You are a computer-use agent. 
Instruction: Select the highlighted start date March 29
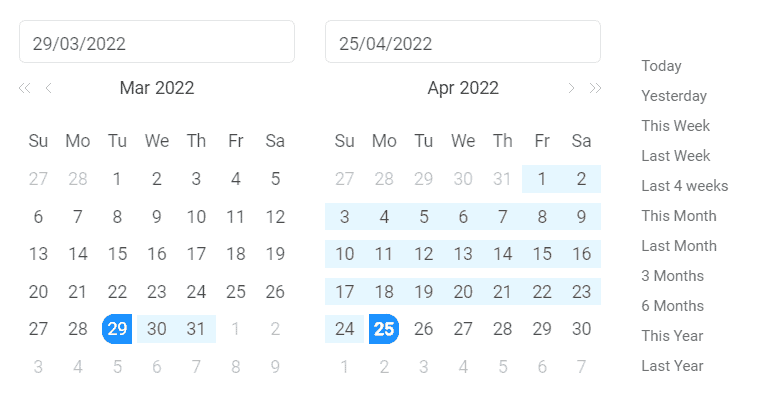point(117,329)
